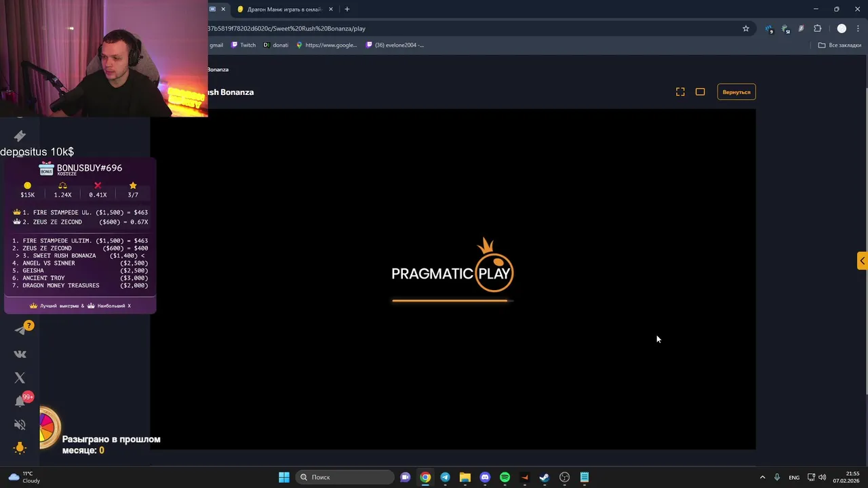Open the Chrome profile avatar
Screen dimensions: 868x488
[842, 28]
